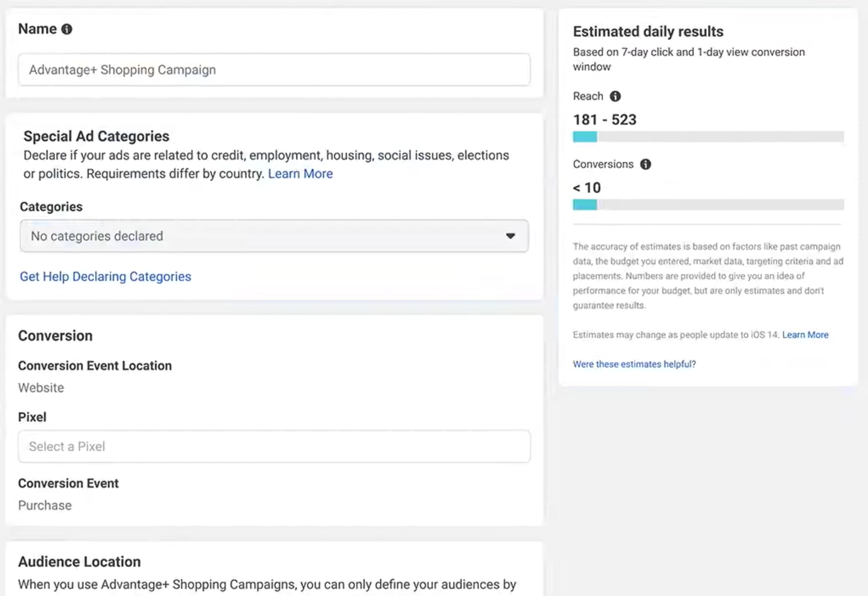
Task: Click 'Were these estimates helpful?' link
Action: click(x=634, y=364)
